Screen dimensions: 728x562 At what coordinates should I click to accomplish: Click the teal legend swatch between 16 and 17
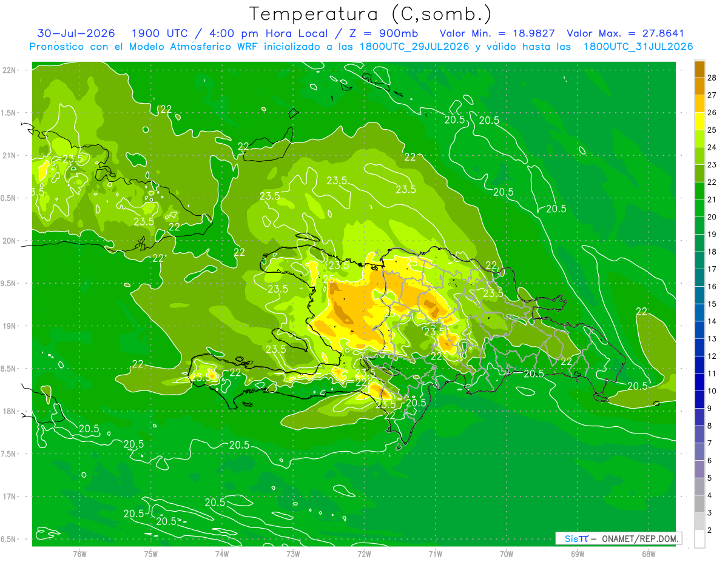(699, 278)
